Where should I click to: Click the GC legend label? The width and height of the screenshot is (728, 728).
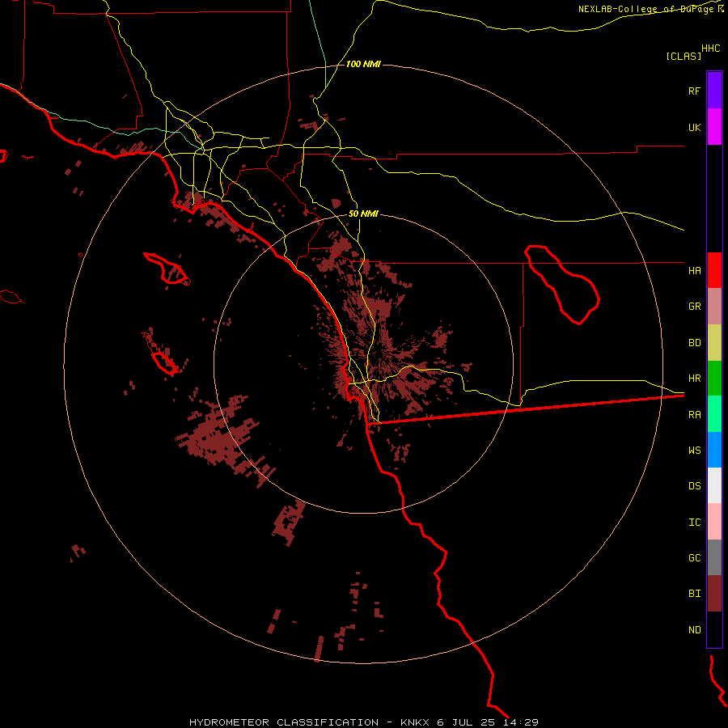(695, 557)
